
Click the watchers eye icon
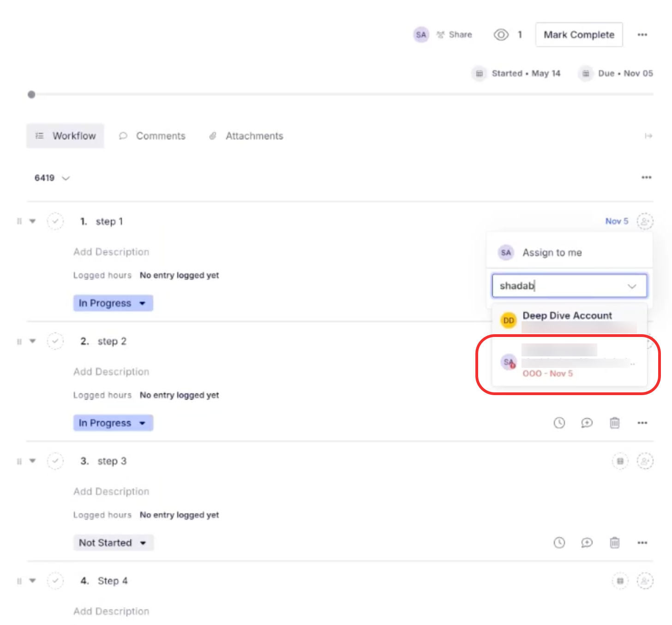(x=501, y=35)
